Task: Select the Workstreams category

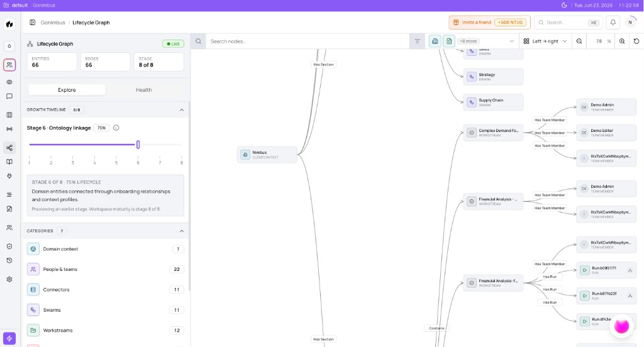Action: [106, 330]
